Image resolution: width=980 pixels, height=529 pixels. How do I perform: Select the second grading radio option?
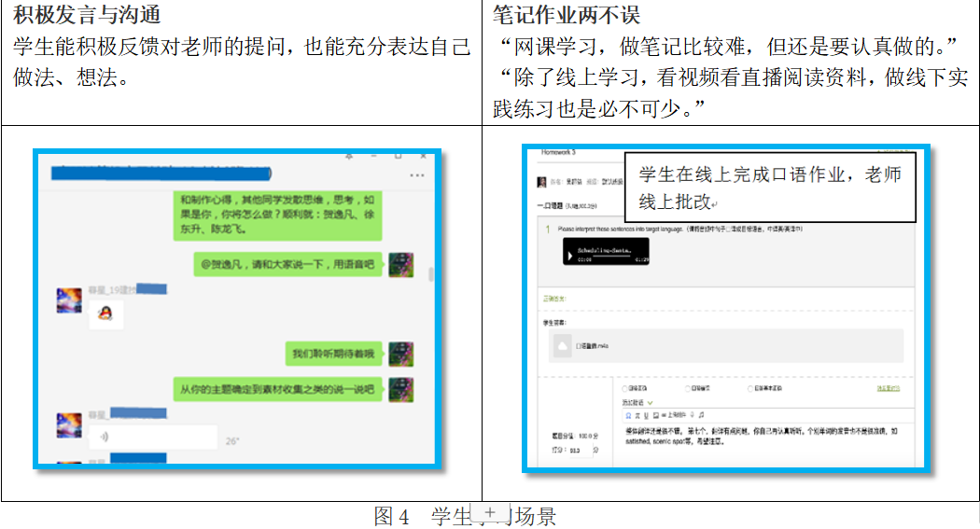[689, 388]
